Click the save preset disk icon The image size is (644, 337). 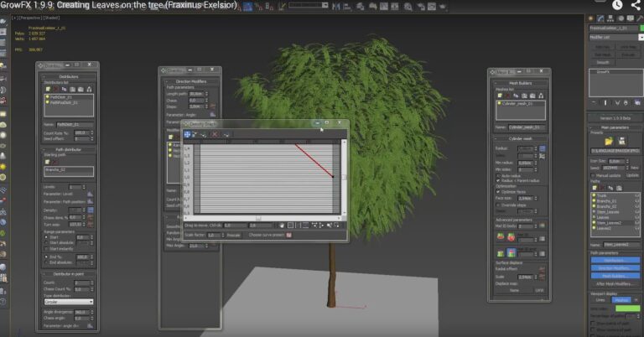pos(622,141)
